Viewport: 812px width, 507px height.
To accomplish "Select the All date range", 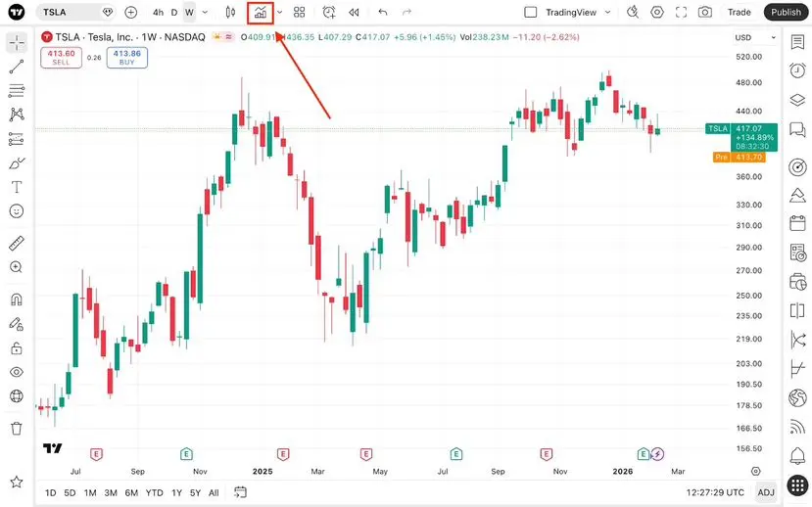I will click(214, 492).
